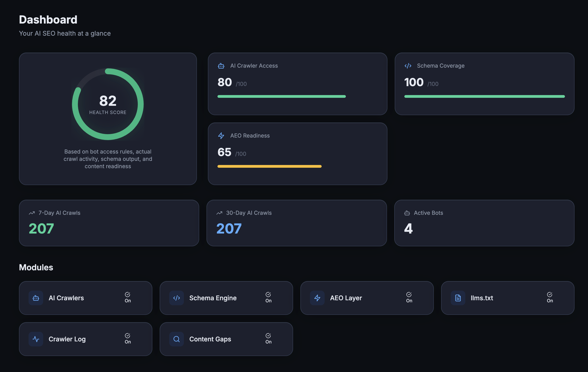The image size is (588, 372).
Task: Select the AI Crawlers robot icon
Action: click(36, 298)
